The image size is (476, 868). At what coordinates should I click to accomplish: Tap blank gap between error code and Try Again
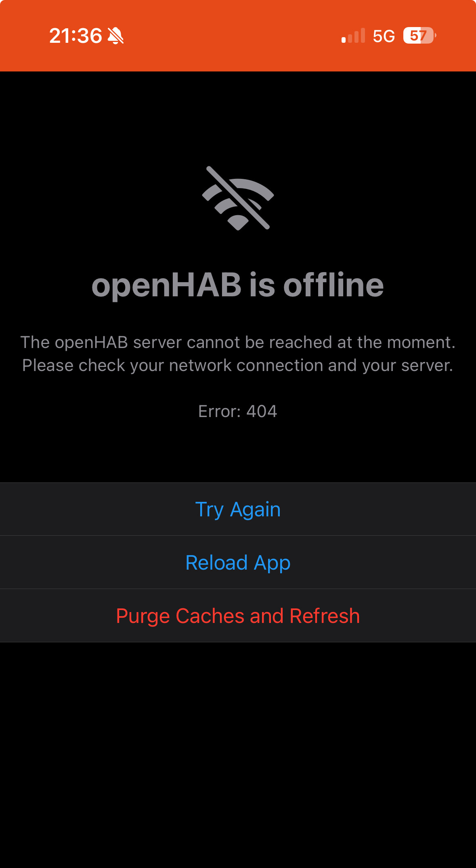[238, 451]
